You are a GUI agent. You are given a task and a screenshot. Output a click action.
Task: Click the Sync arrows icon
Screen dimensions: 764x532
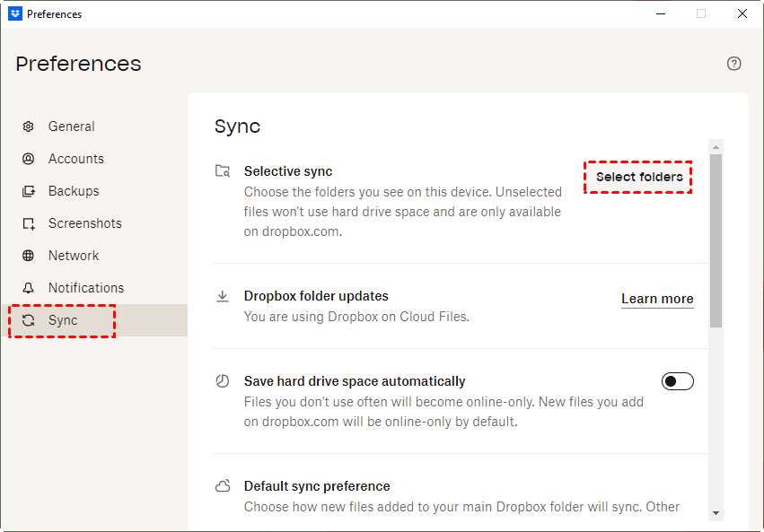(x=29, y=320)
